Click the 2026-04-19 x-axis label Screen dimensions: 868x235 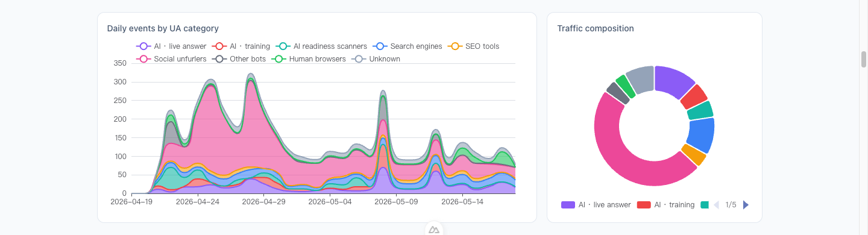(131, 202)
